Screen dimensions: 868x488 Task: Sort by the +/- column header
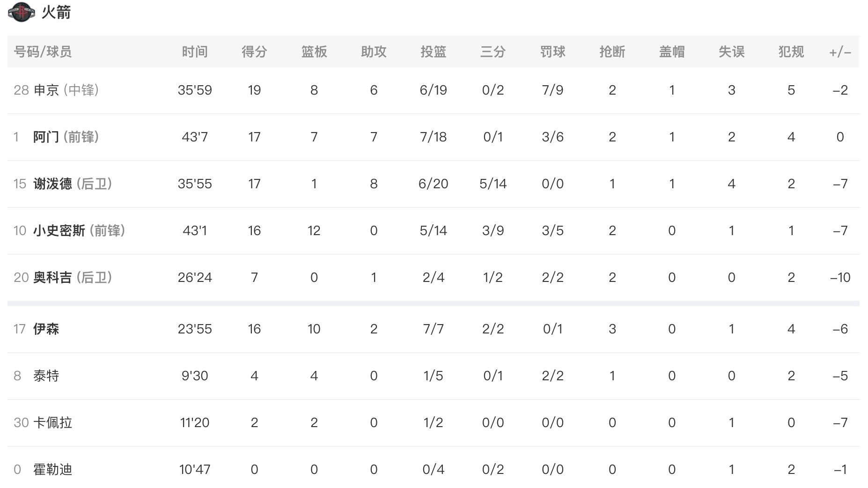(x=840, y=52)
